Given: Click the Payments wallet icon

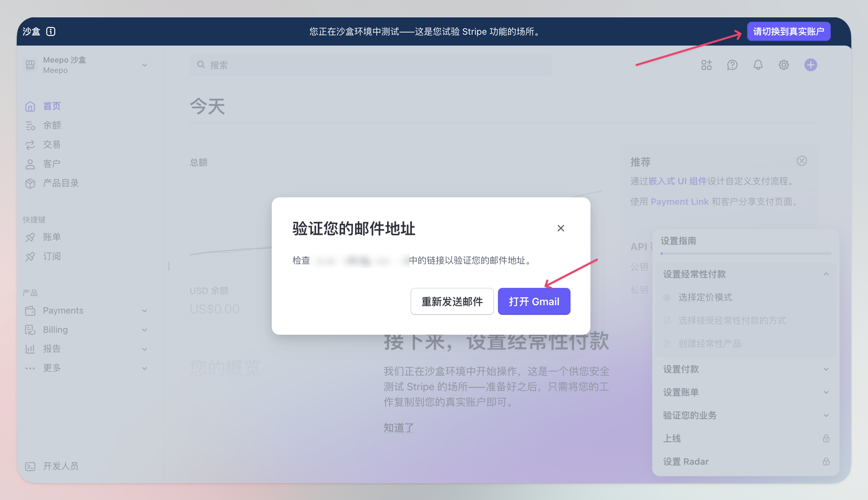Looking at the screenshot, I should point(30,311).
